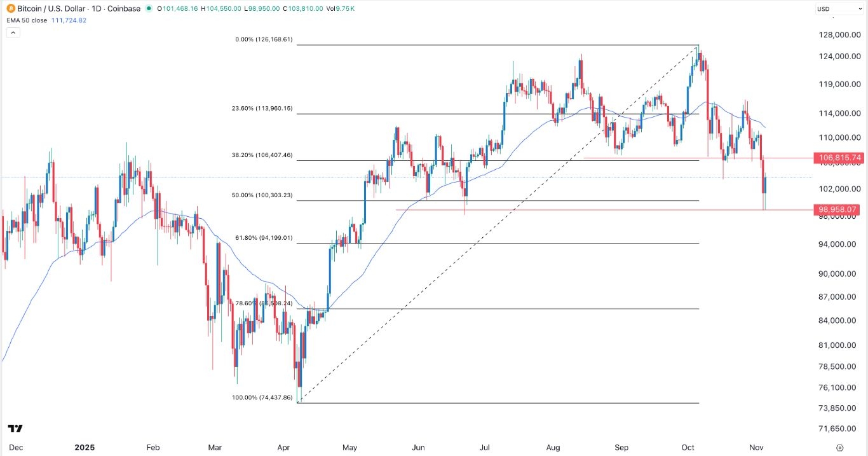The height and width of the screenshot is (456, 868).
Task: Click the Bitcoin coin icon next to the symbol name
Action: [x=10, y=8]
